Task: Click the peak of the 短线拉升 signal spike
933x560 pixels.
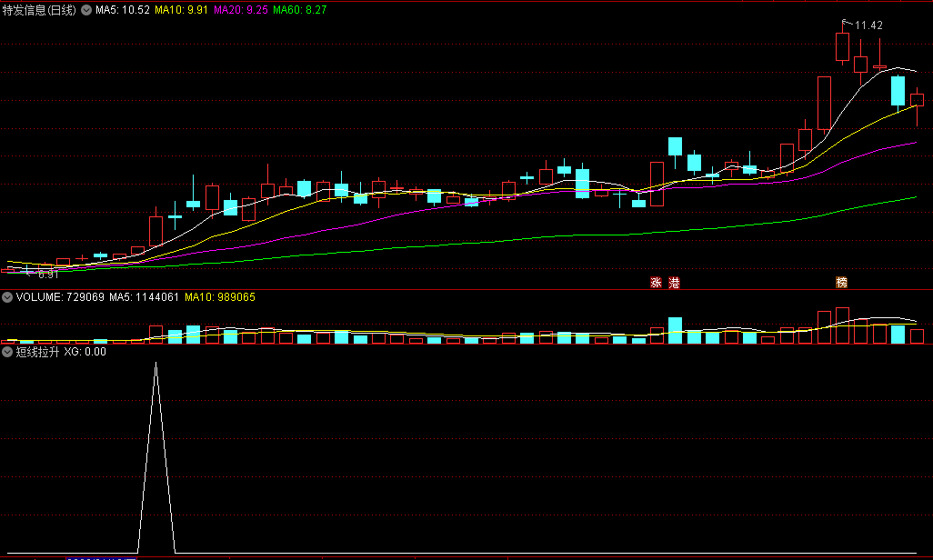Action: tap(155, 364)
